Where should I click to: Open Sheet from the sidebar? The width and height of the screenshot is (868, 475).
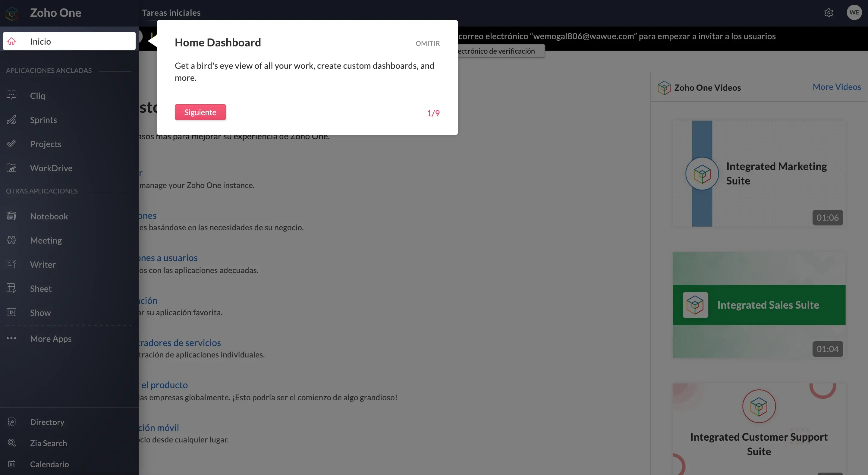(69, 288)
